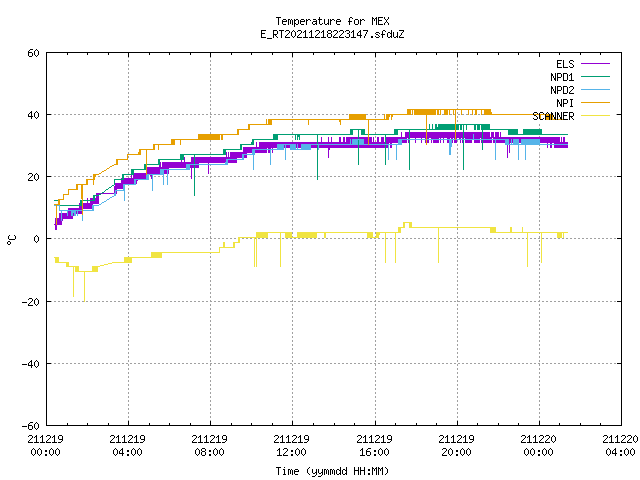640x480 pixels.
Task: Click the NPI legend label
Action: pos(565,103)
